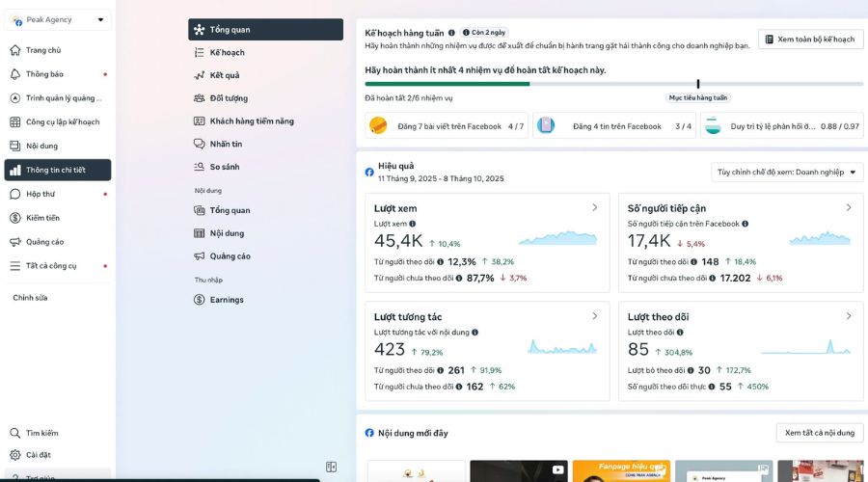The image size is (868, 482).
Task: Open Đăng 4 tin trên Facebook task
Action: tap(614, 126)
